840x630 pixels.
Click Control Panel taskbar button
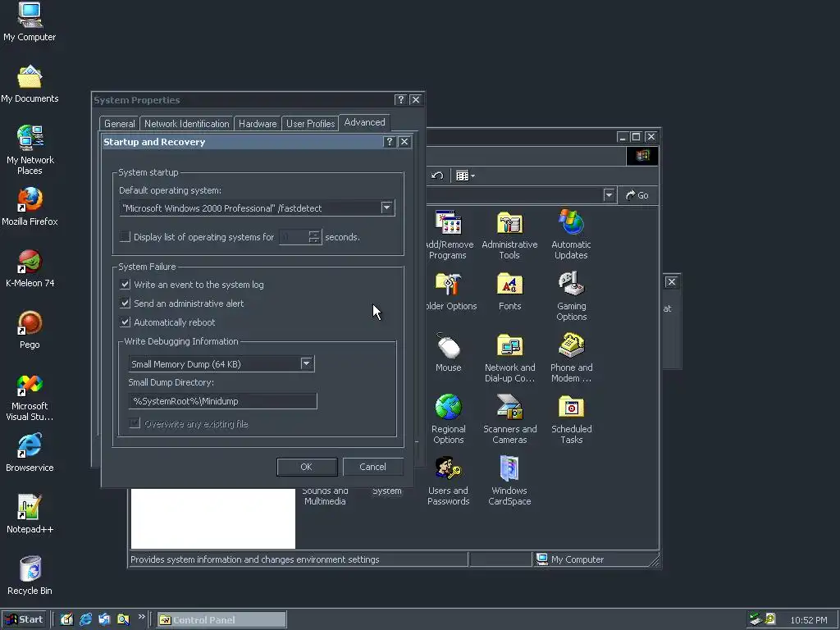click(x=221, y=620)
